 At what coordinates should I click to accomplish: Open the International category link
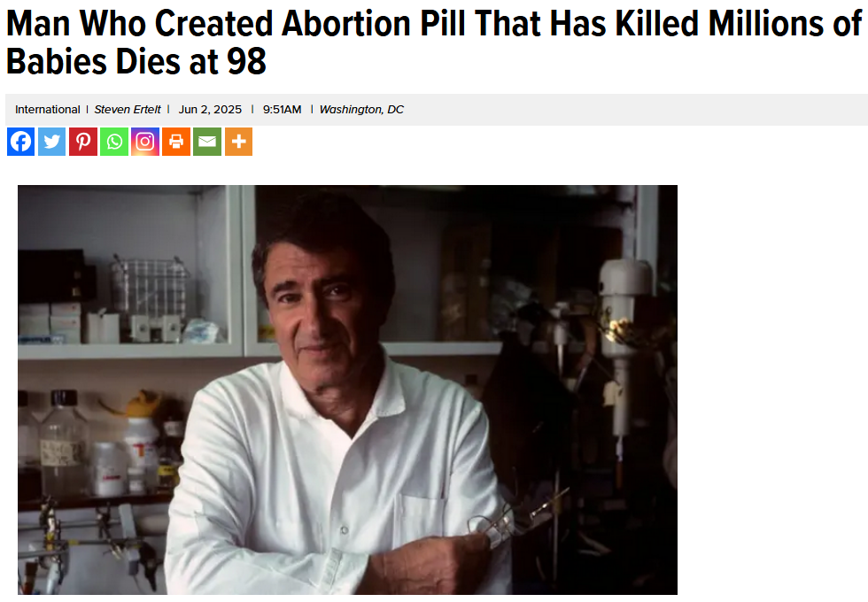(48, 110)
